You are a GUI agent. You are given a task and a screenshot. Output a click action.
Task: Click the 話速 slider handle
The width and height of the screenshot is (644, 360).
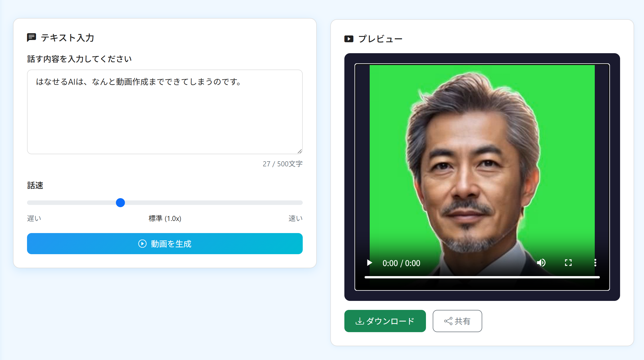tap(120, 203)
